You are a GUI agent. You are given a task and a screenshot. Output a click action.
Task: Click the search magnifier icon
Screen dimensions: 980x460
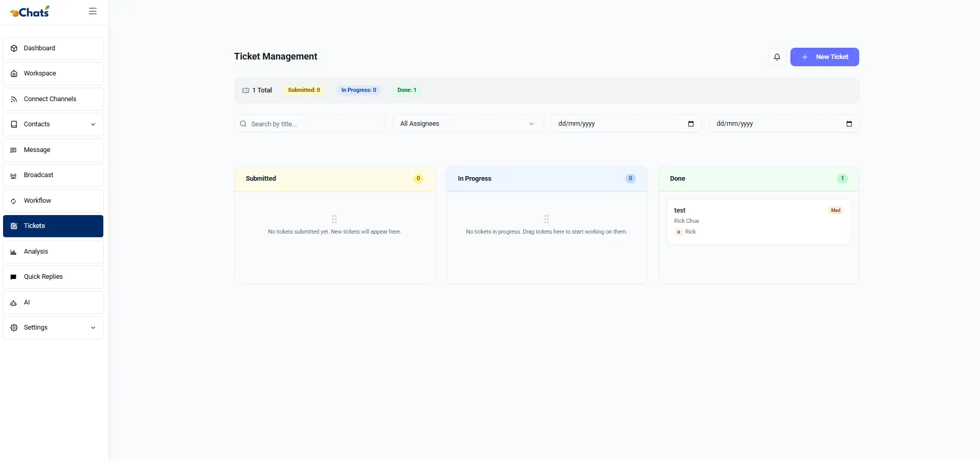(243, 124)
